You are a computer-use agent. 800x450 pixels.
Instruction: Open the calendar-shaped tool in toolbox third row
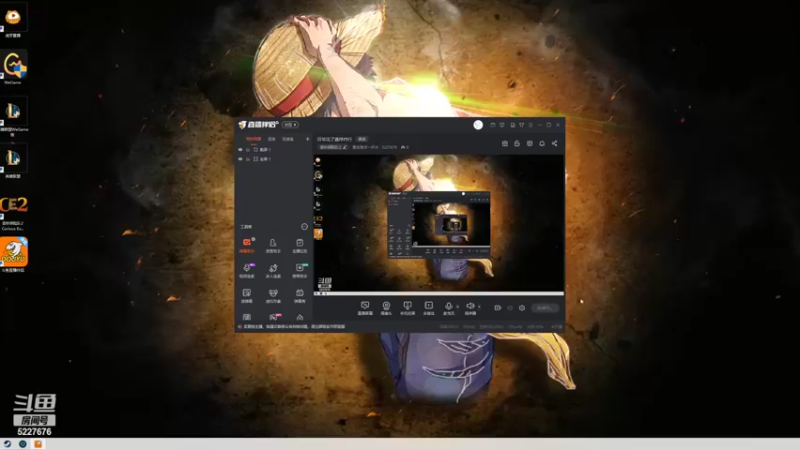click(x=299, y=295)
